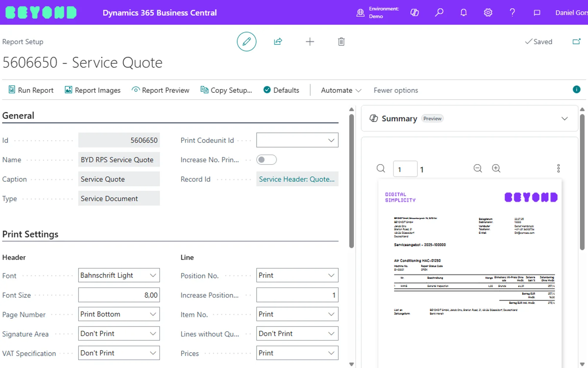The image size is (588, 368).
Task: Click the environment globe icon
Action: (x=361, y=13)
